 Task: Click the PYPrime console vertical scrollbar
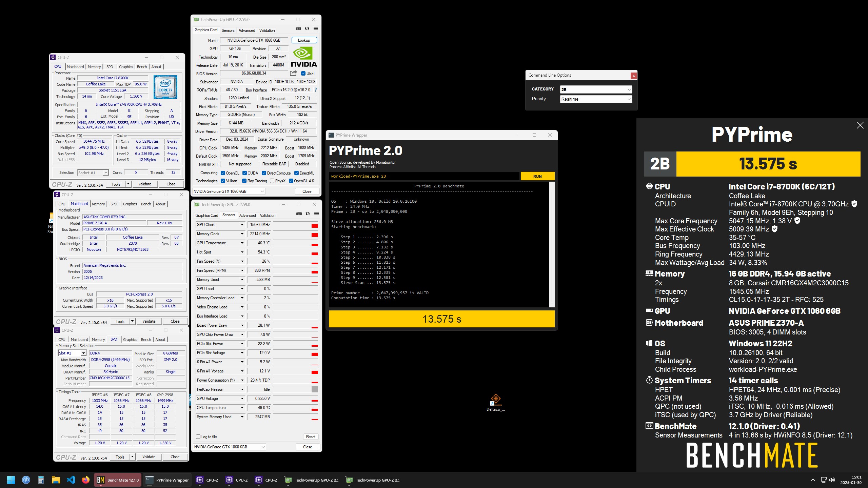point(552,245)
